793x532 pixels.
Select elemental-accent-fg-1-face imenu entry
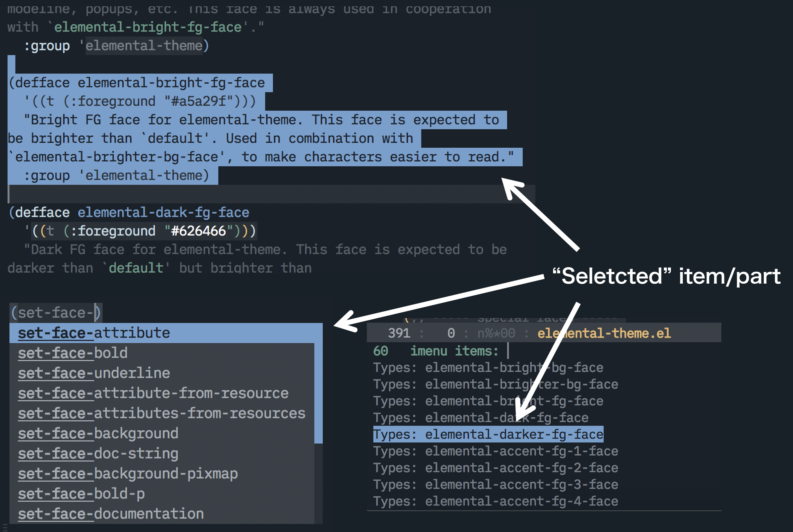click(496, 451)
